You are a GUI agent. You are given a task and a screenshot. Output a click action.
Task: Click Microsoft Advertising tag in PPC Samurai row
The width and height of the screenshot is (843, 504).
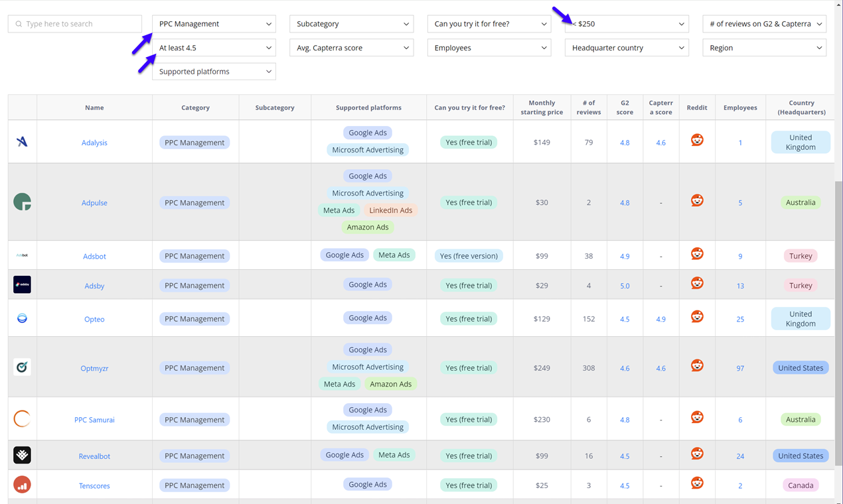[368, 427]
